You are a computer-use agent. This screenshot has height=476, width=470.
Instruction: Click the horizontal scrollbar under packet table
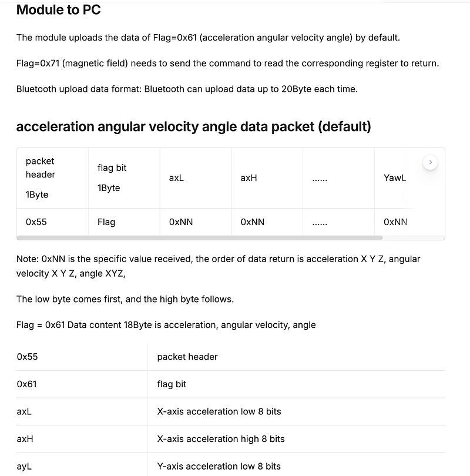(200, 237)
